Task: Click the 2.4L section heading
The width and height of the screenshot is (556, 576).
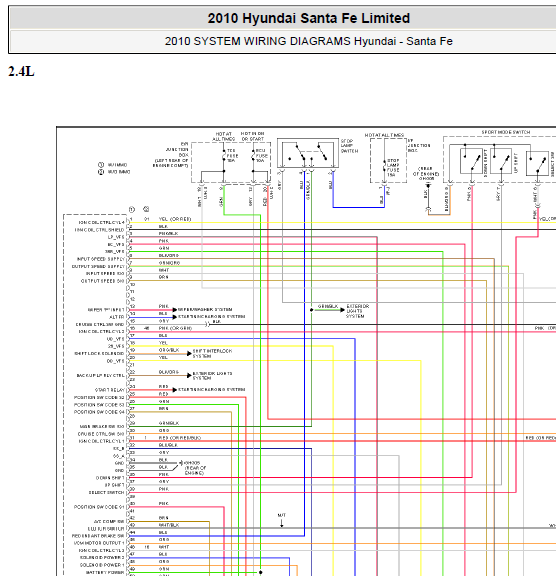Action: click(21, 71)
